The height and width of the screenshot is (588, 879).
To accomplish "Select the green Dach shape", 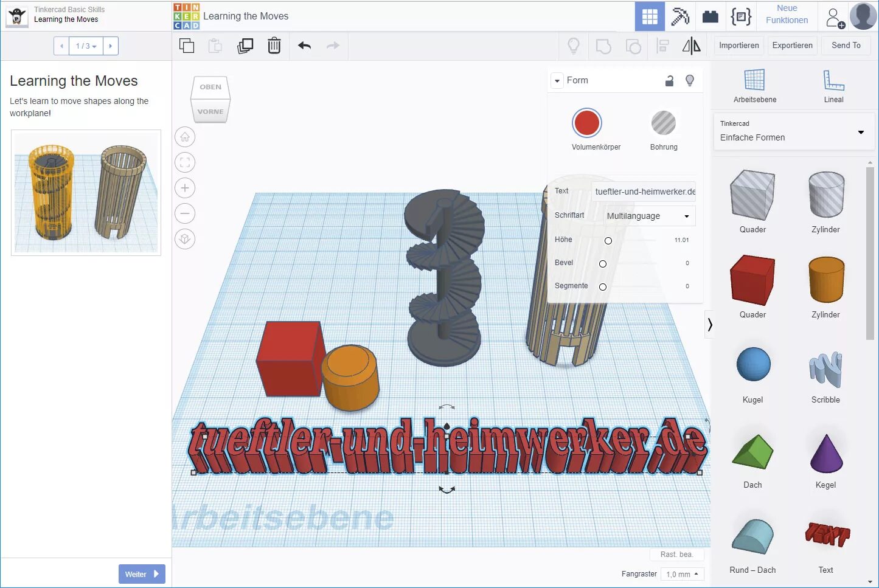I will coord(752,451).
